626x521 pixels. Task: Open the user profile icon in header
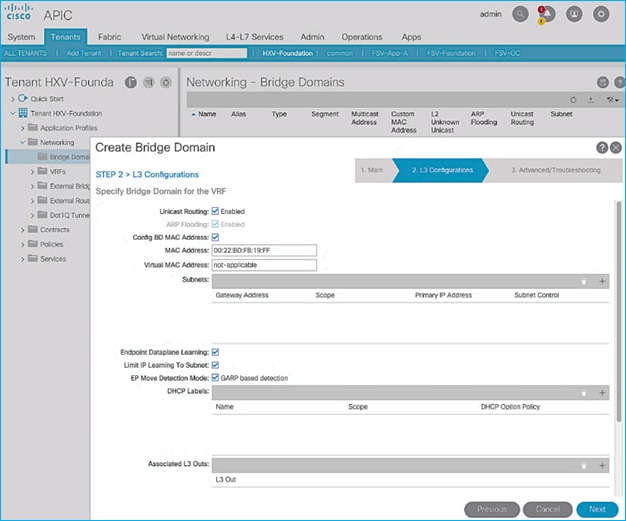click(x=574, y=14)
